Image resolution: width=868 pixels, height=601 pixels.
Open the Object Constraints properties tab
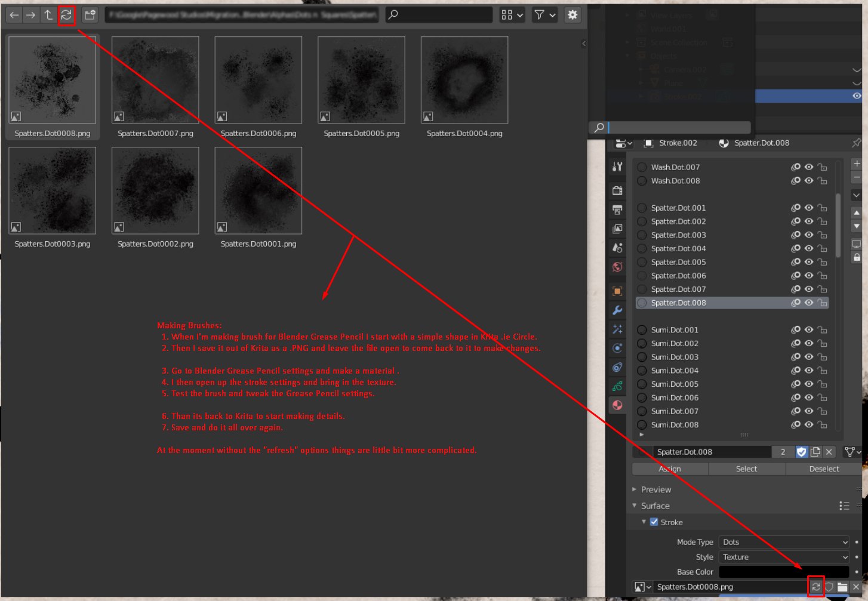617,367
